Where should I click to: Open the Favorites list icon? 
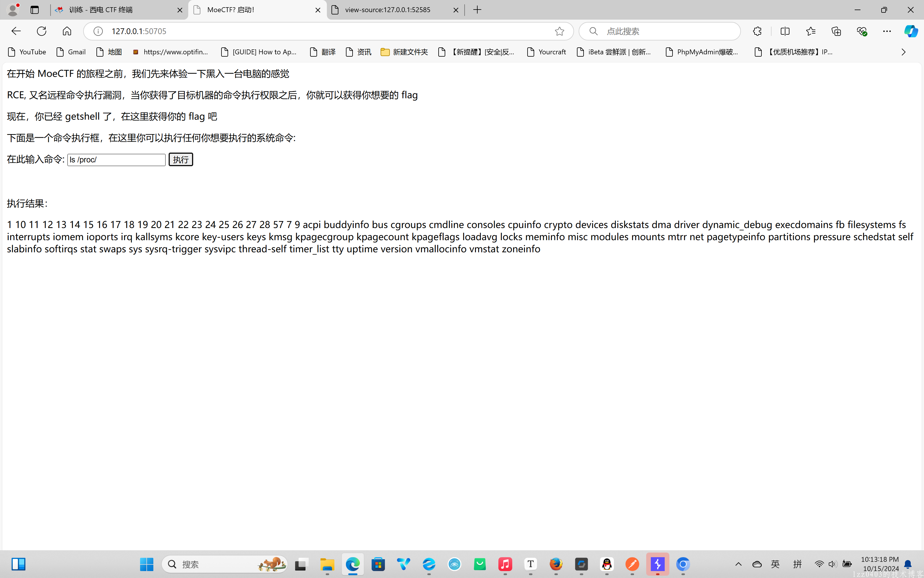(811, 31)
